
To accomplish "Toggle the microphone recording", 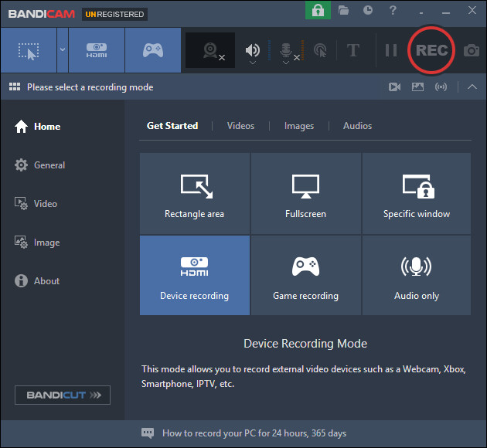I will point(286,50).
